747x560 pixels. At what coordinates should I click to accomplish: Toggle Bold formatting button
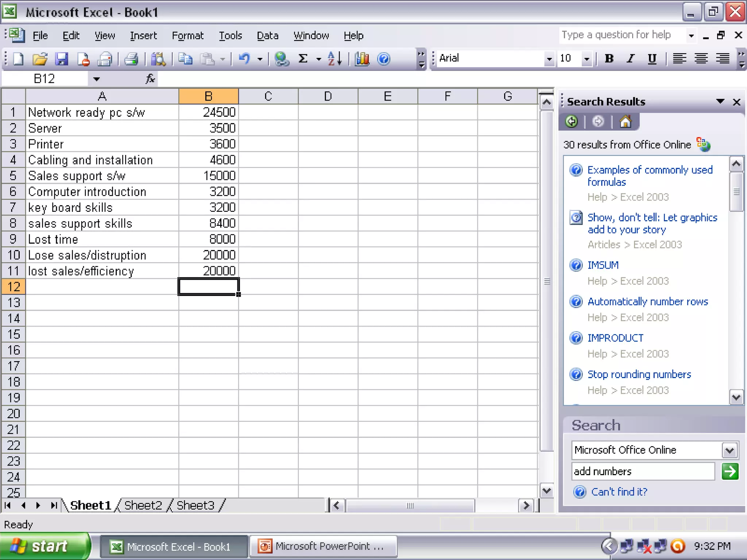point(609,59)
